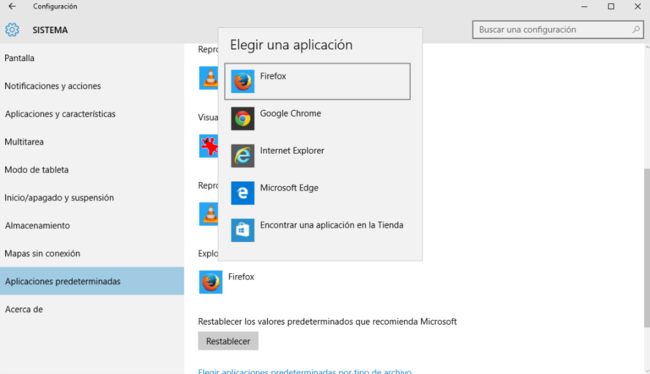Minimize the Configuración window
Screen dimensions: 650x374
point(584,6)
